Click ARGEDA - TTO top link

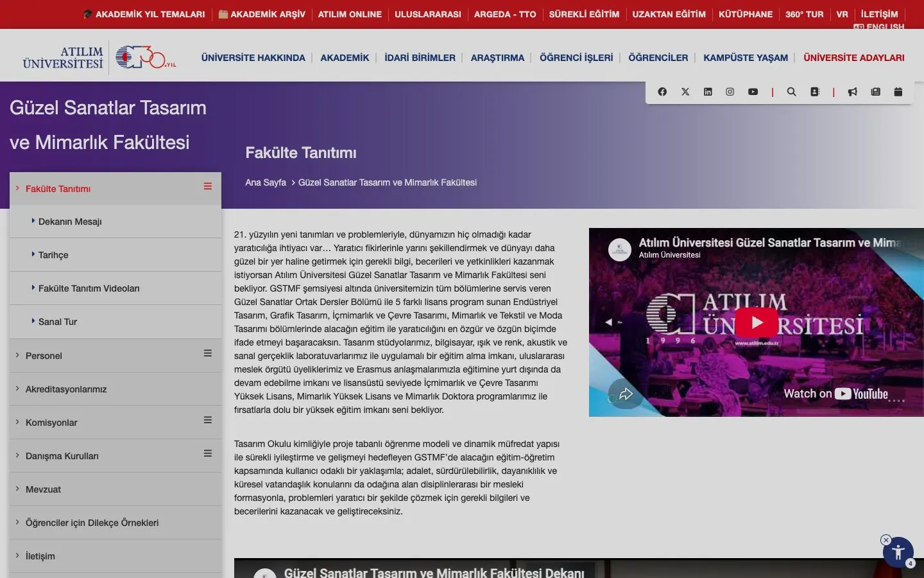coord(505,14)
